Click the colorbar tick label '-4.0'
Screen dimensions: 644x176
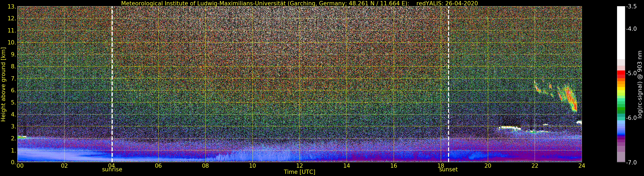pyautogui.click(x=631, y=29)
